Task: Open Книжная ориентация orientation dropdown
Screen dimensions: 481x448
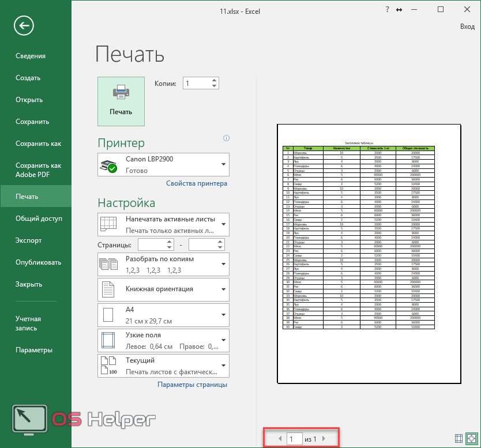Action: [164, 289]
